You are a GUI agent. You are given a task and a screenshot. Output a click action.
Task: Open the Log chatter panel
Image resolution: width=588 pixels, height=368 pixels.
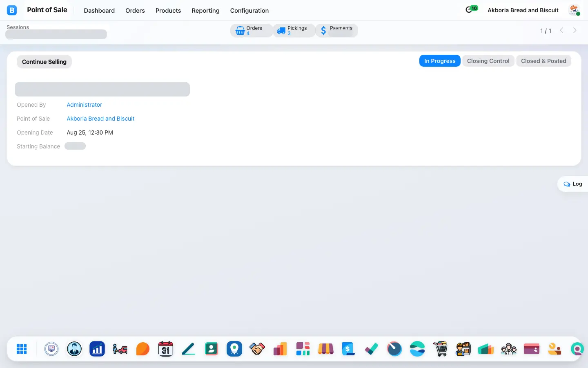pyautogui.click(x=573, y=184)
